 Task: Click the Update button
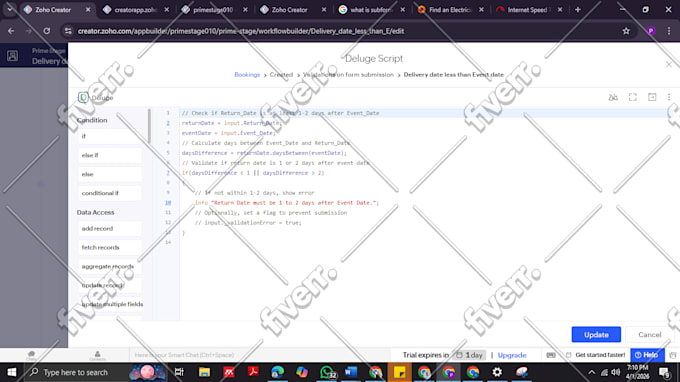click(596, 334)
